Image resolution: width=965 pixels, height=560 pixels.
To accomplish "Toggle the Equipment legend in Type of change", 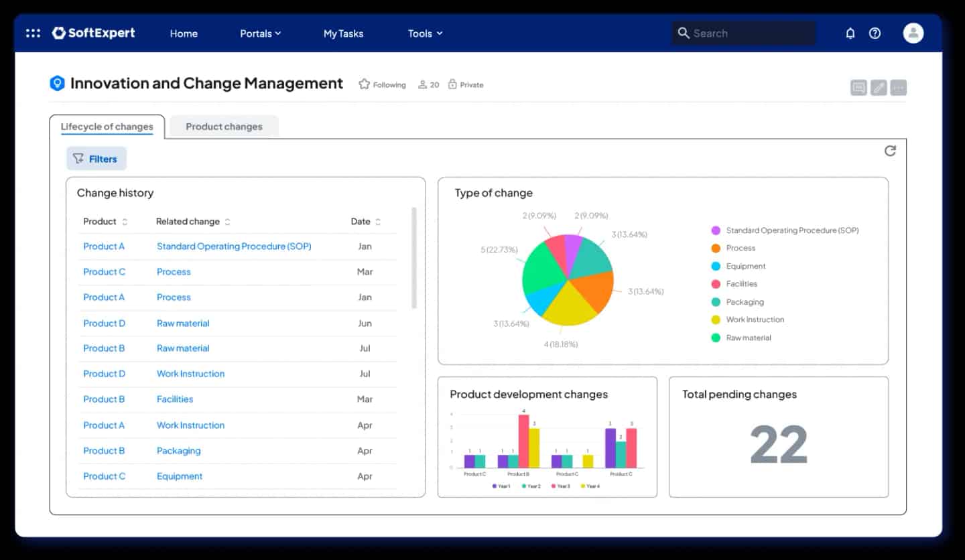I will click(746, 266).
